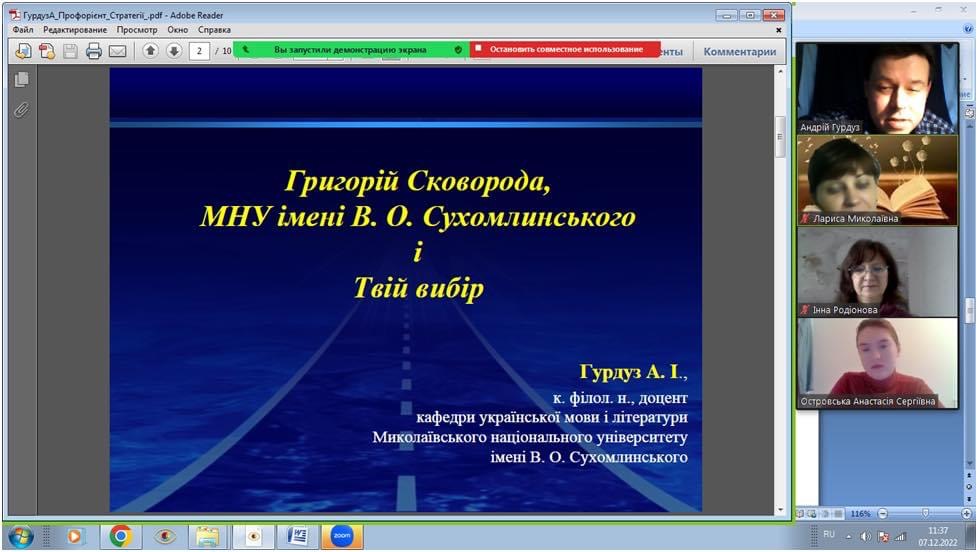Click the Вы запустили демонстрацию экрана bar
Screen dimensions: 978x552
[x=351, y=49]
